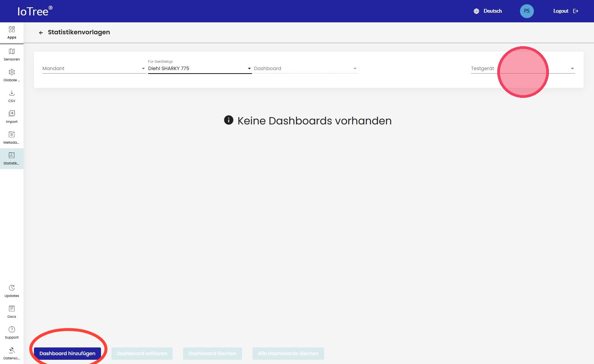Click Logout in the header
Image resolution: width=594 pixels, height=364 pixels.
pyautogui.click(x=565, y=11)
